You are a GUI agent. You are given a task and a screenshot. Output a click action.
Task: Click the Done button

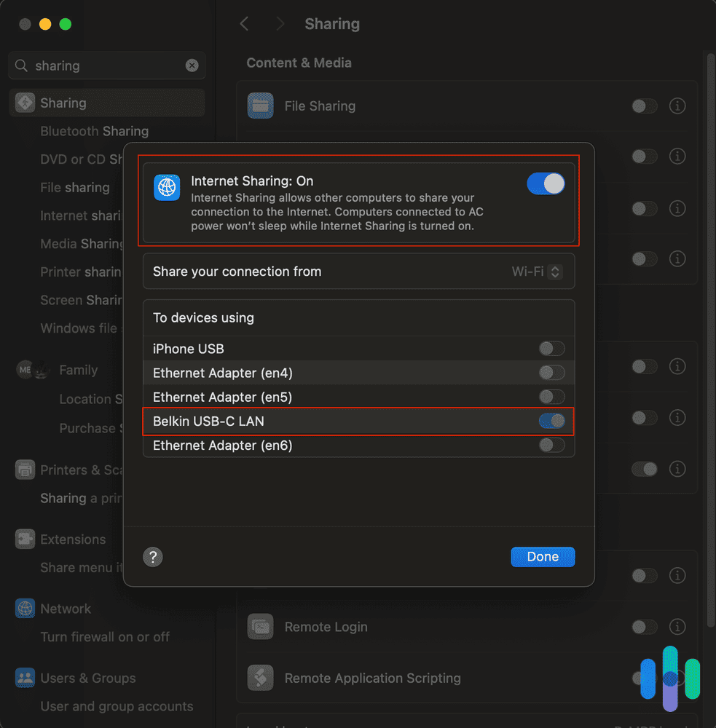(543, 556)
